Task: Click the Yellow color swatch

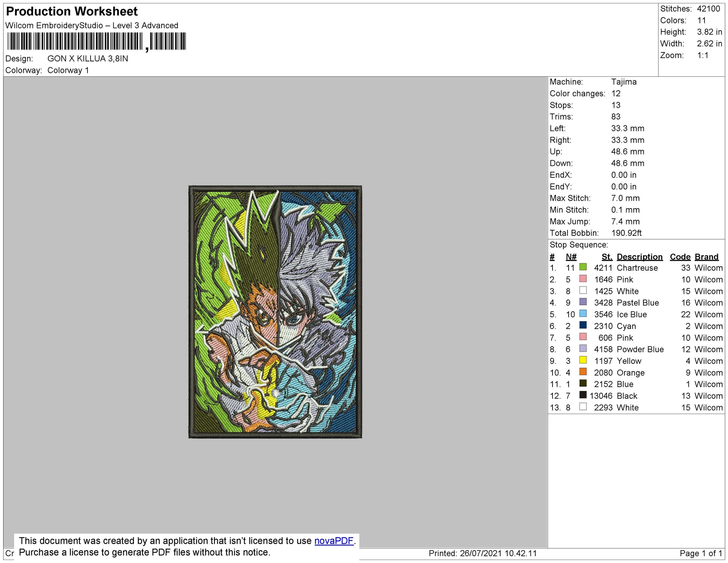Action: tap(583, 360)
